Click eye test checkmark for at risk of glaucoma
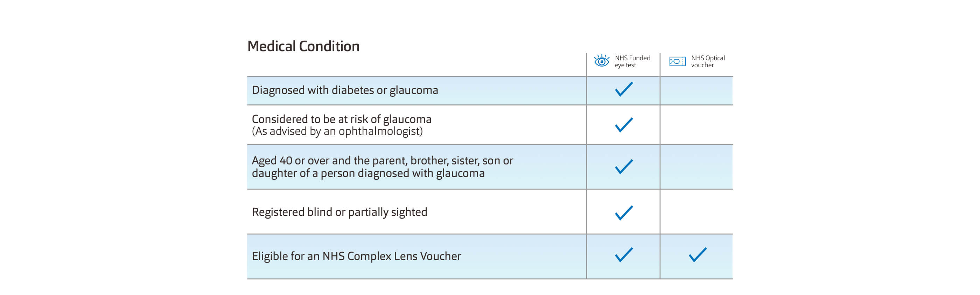 point(624,125)
